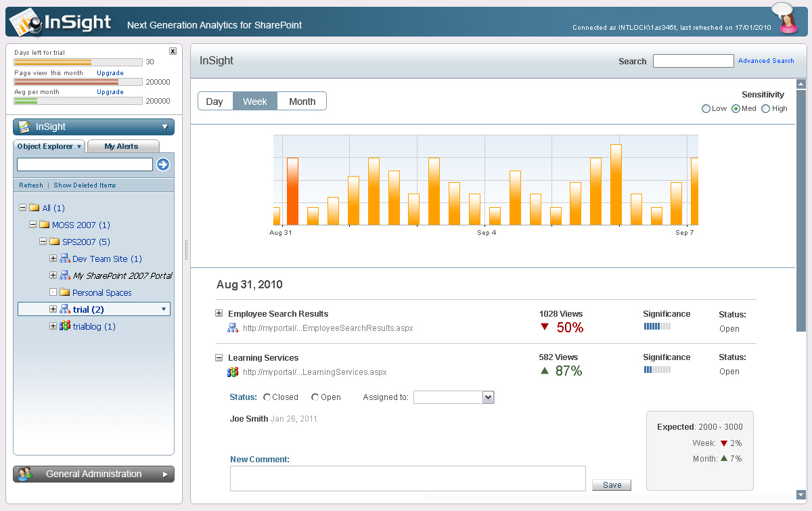This screenshot has height=511, width=812.
Task: Click the Dev Team Site site icon
Action: pos(65,259)
